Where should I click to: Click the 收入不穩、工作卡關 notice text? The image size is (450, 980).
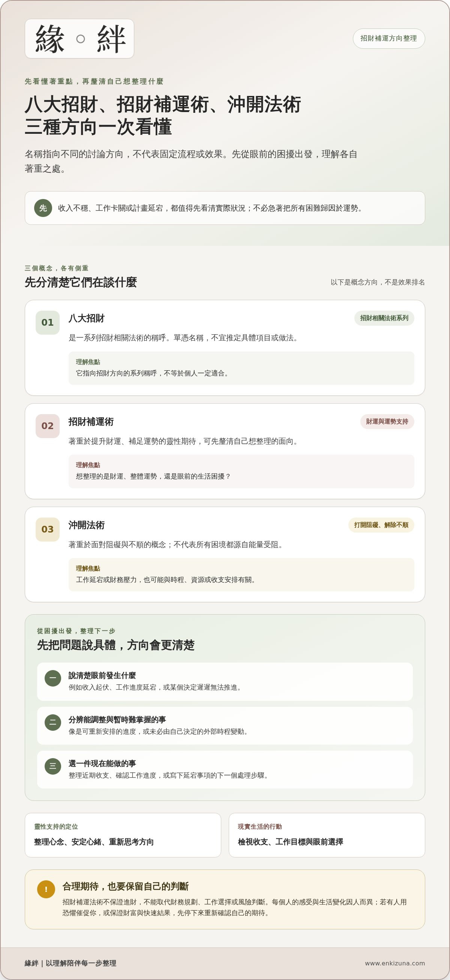211,208
